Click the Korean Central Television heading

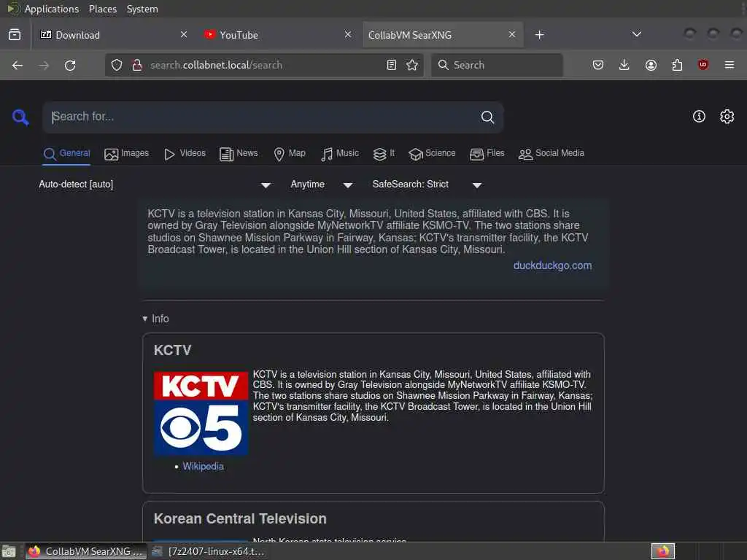(x=240, y=518)
